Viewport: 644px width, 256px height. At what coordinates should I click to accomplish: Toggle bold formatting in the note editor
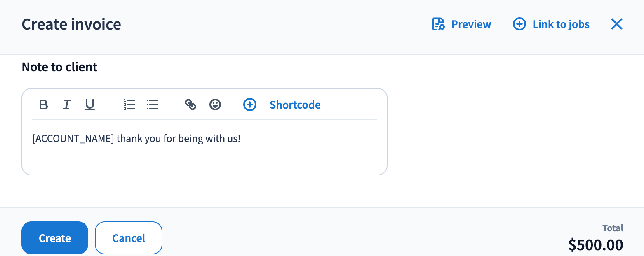[43, 105]
